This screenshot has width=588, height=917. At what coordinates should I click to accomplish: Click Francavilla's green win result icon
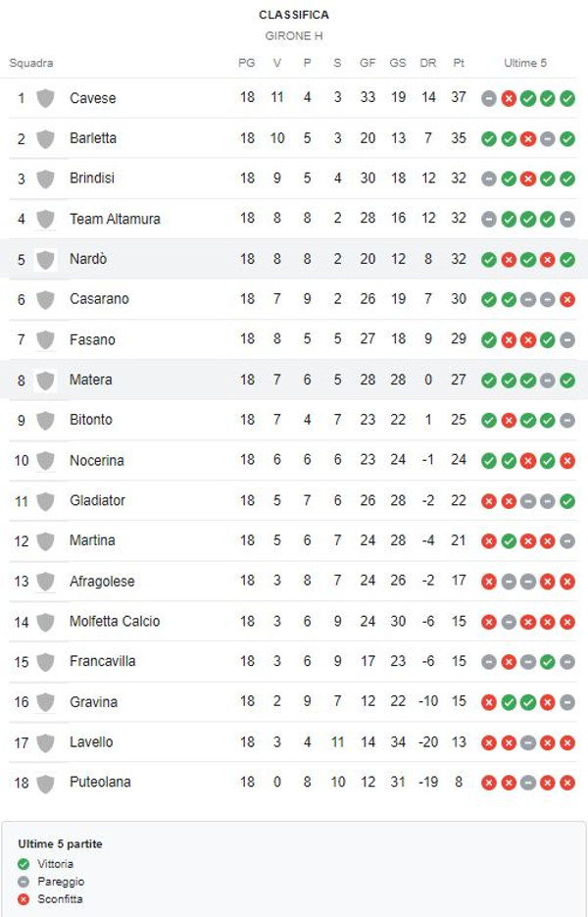[x=547, y=662]
